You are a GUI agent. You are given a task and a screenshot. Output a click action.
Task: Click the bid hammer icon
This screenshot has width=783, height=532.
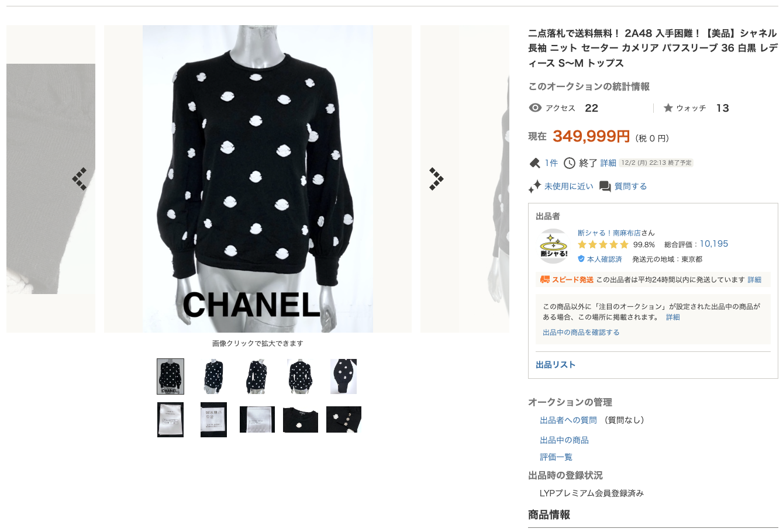tap(534, 163)
